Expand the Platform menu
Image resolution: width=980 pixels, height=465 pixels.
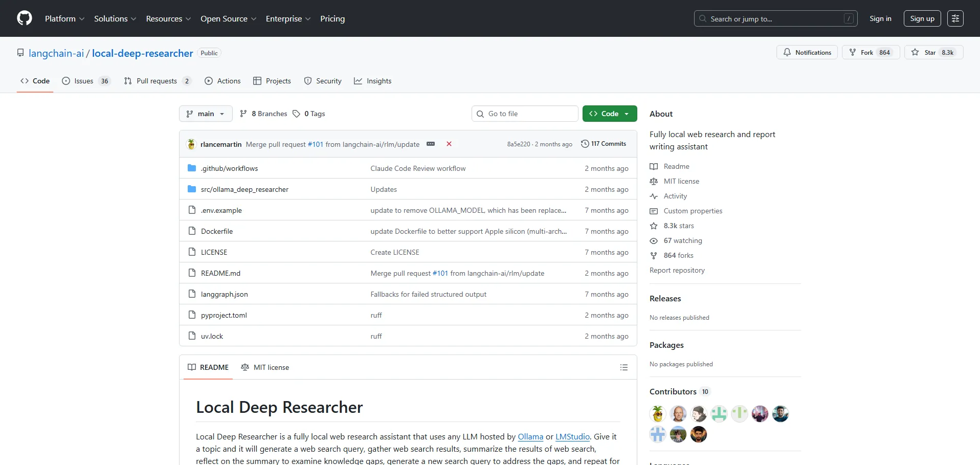64,18
